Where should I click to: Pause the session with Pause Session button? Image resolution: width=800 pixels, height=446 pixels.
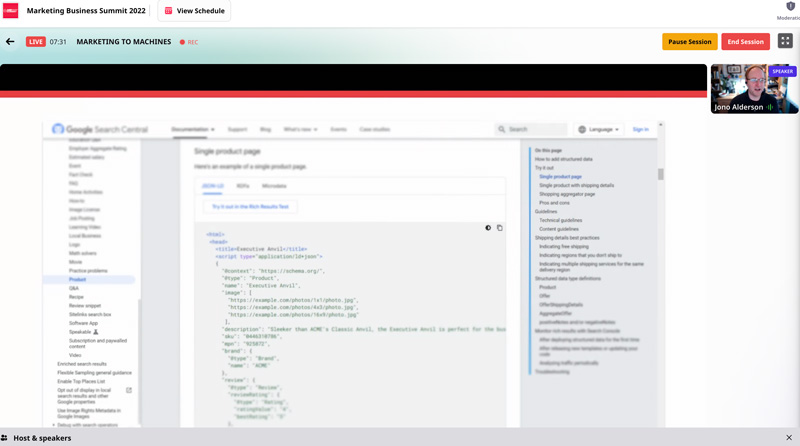click(x=690, y=42)
